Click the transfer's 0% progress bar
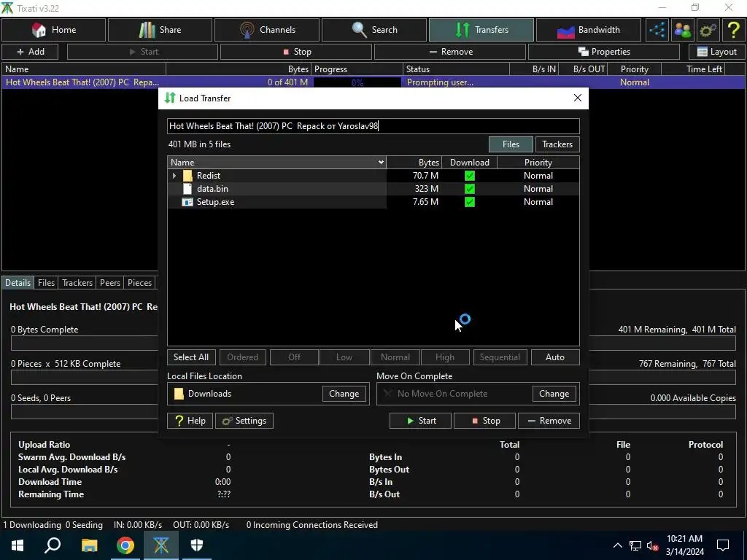 click(357, 82)
